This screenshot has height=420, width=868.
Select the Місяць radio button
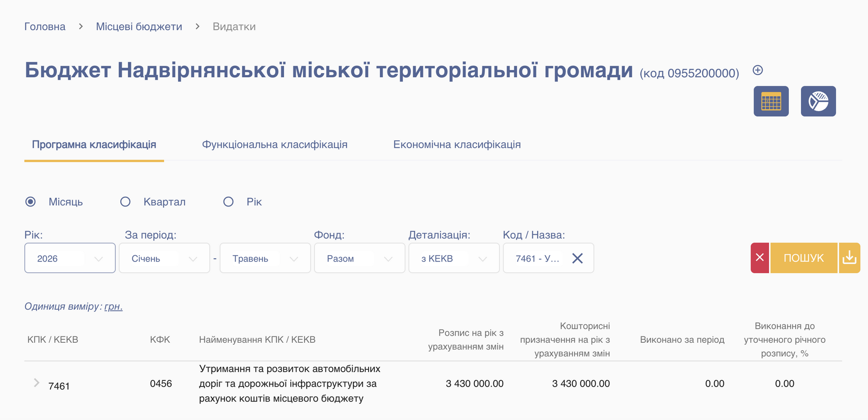coord(30,202)
